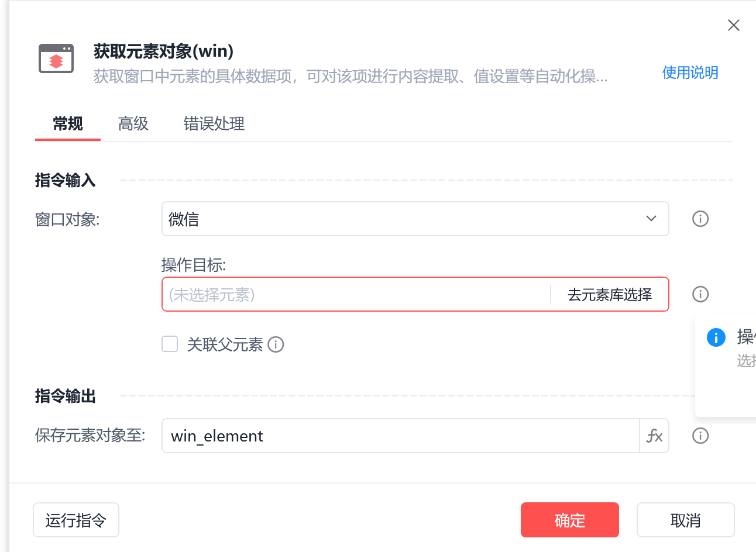The width and height of the screenshot is (756, 552).
Task: Switch to the 高级 tab
Action: point(133,124)
